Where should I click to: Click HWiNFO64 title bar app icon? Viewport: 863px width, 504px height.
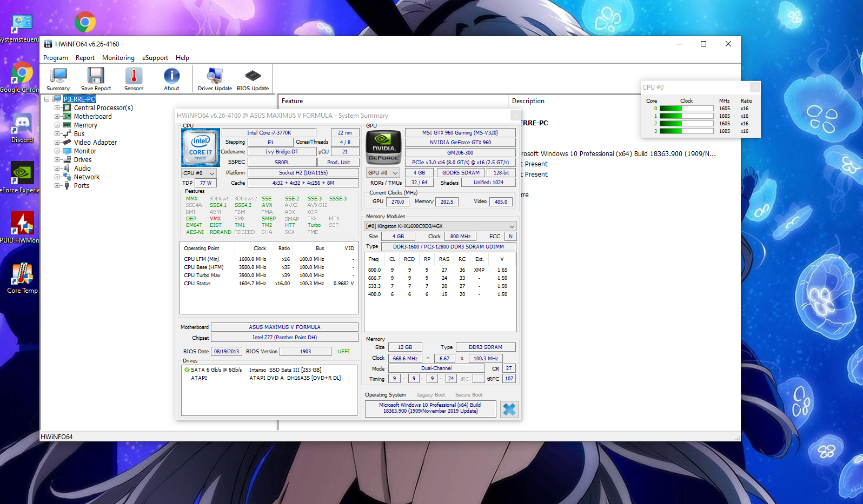(x=48, y=44)
